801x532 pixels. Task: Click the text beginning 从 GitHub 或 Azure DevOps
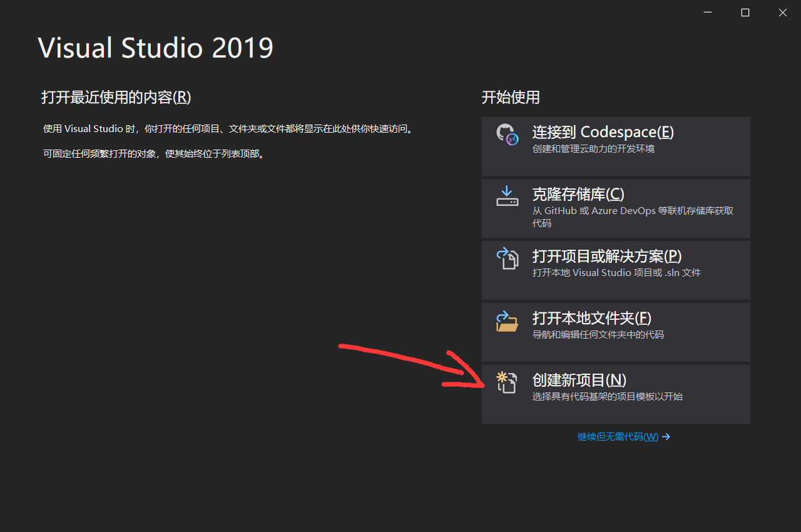click(x=633, y=217)
